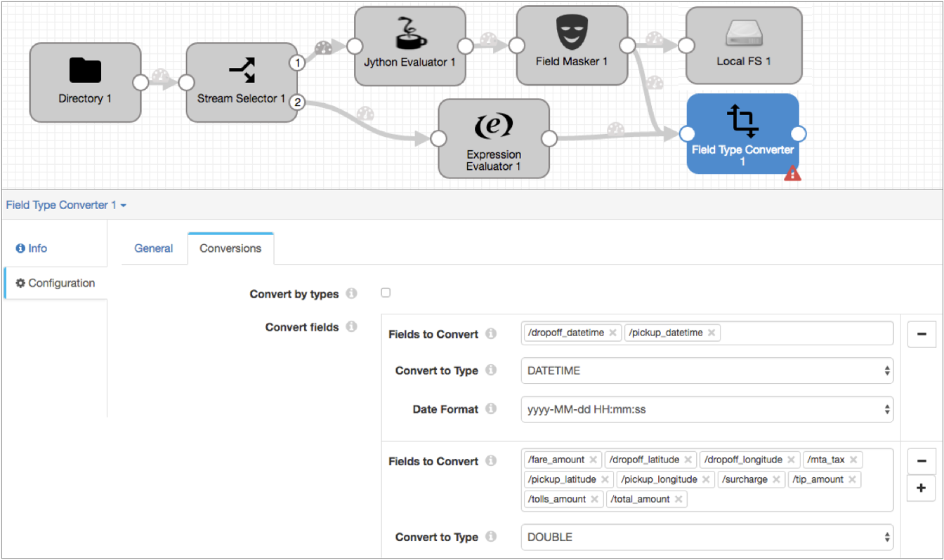Click the Stream Selector 1 shuffle icon
Screen dimensions: 944x560
pyautogui.click(x=242, y=70)
